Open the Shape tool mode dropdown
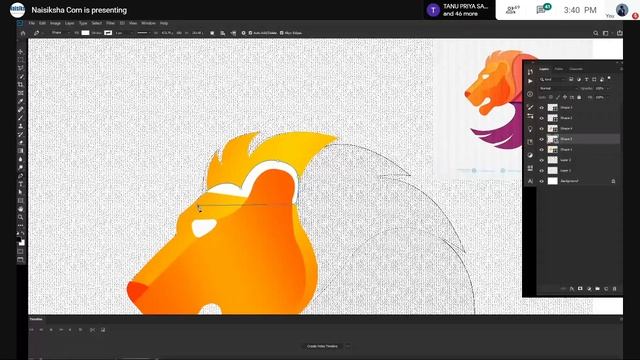Image resolution: width=640 pixels, height=360 pixels. 60,33
